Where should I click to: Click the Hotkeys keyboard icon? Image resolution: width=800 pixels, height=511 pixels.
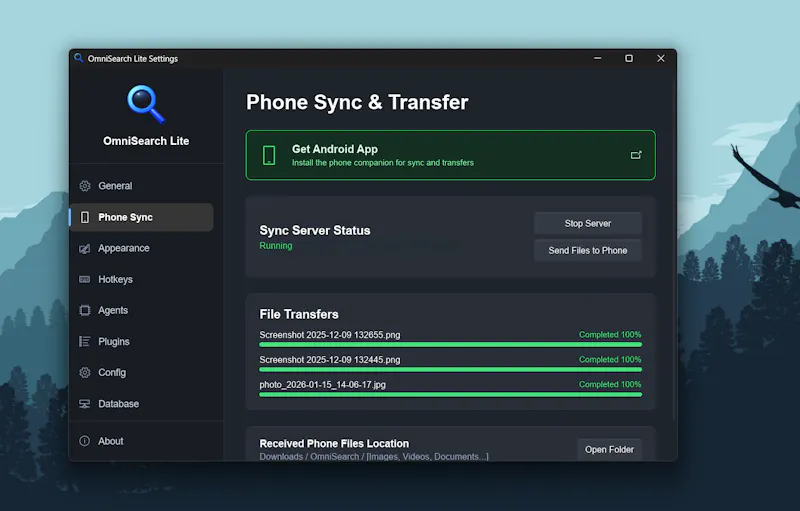[85, 279]
